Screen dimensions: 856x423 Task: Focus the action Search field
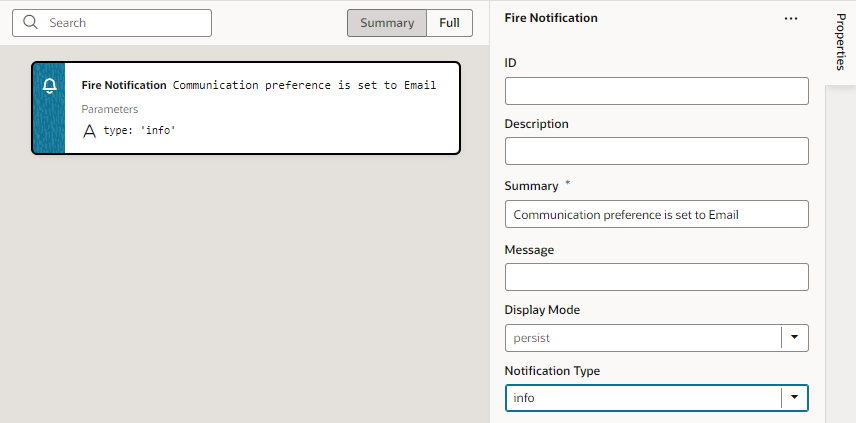[112, 23]
